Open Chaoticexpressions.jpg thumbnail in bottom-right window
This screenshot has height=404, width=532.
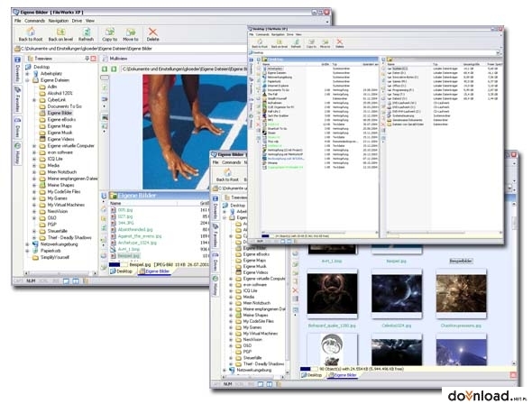point(461,294)
